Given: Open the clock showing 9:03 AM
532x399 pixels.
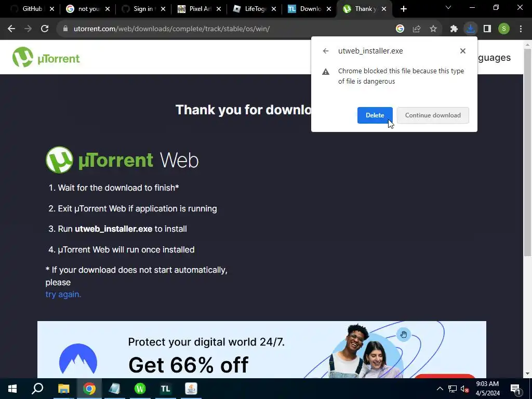Looking at the screenshot, I should tap(487, 389).
